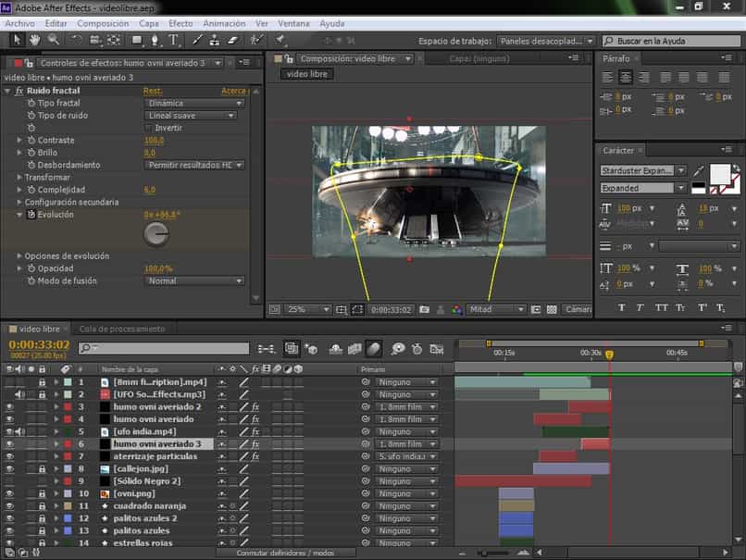The width and height of the screenshot is (746, 560).
Task: Change the Lineal suave noise type dropdown
Action: pos(190,116)
